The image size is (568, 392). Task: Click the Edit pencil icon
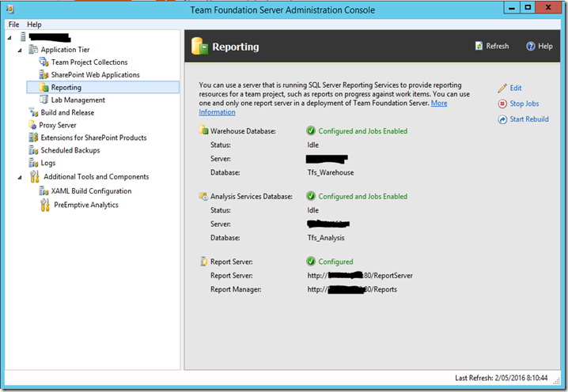502,88
